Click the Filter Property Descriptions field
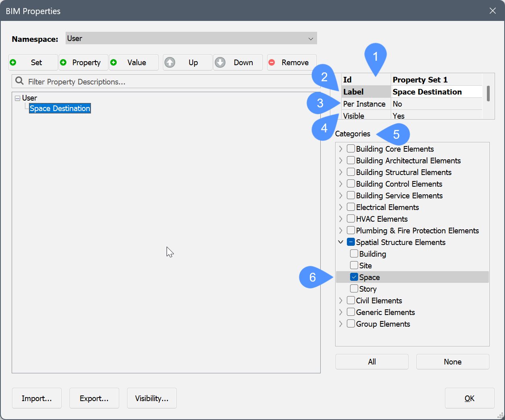 pos(169,82)
